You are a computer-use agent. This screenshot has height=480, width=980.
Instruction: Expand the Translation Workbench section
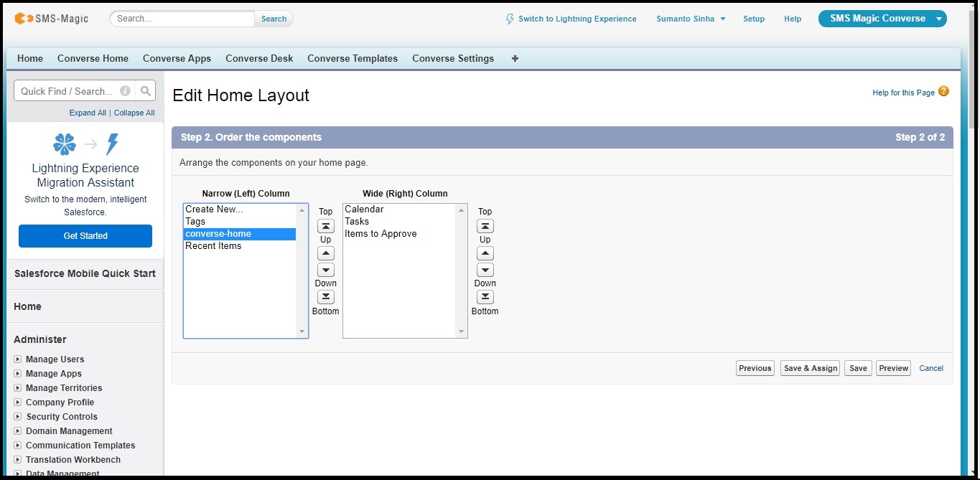[18, 460]
